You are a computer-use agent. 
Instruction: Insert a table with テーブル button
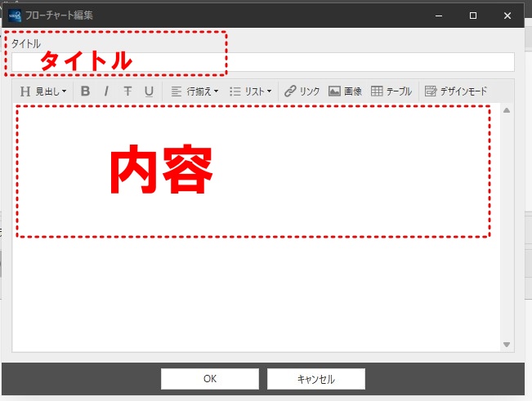(x=391, y=91)
